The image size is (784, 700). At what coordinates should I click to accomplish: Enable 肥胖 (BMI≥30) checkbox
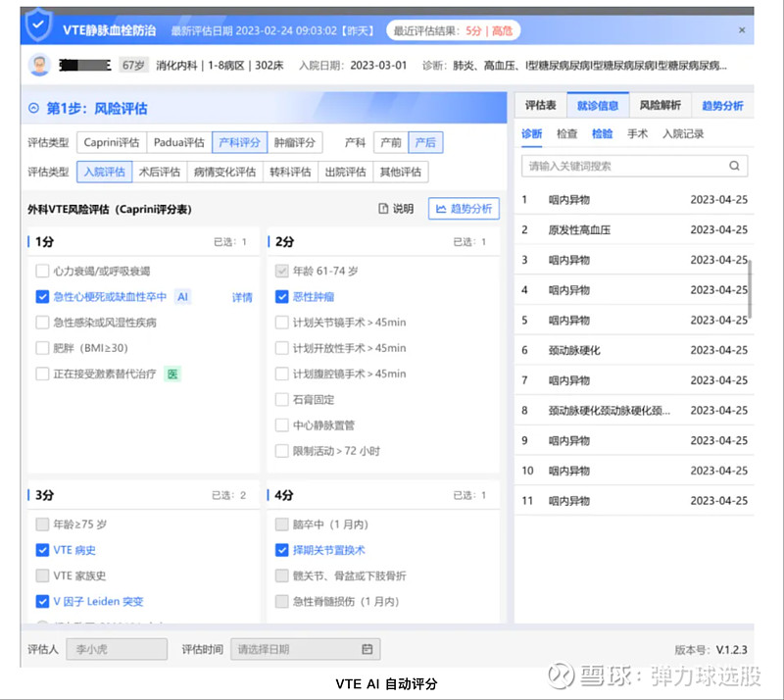coord(42,348)
